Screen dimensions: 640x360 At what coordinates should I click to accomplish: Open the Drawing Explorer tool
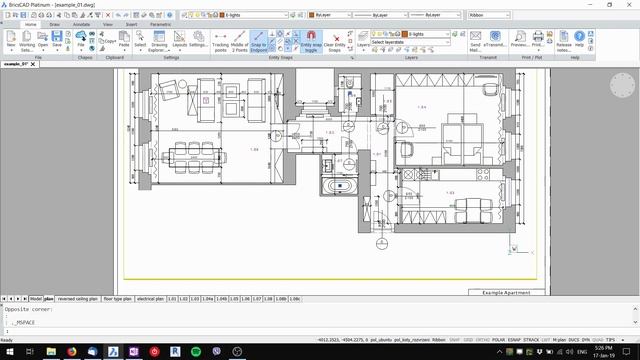(x=159, y=41)
